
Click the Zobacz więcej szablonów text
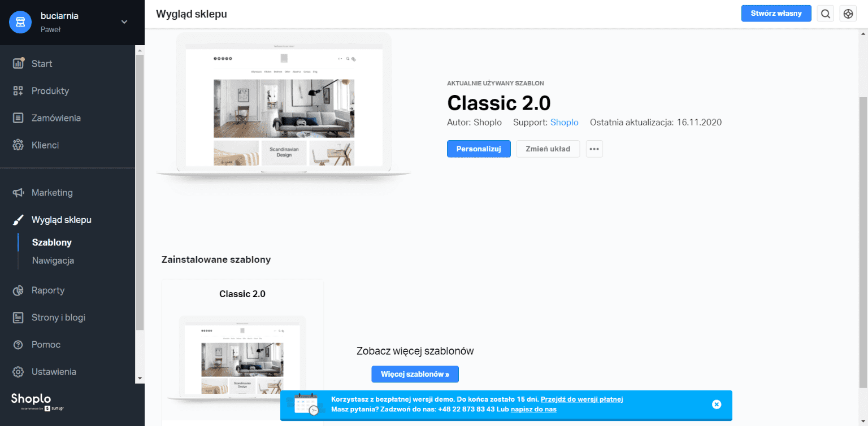pyautogui.click(x=415, y=351)
